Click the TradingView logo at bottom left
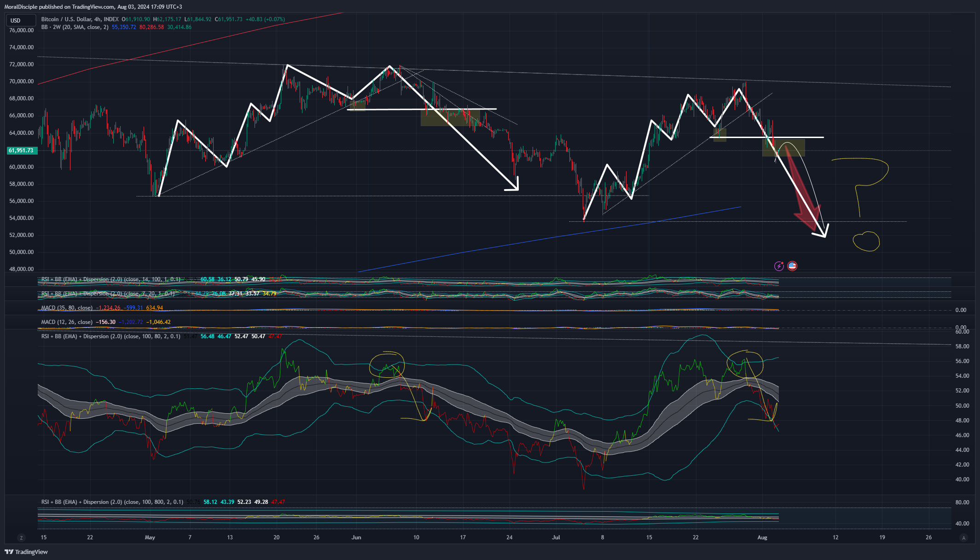The width and height of the screenshot is (980, 560). click(x=26, y=552)
